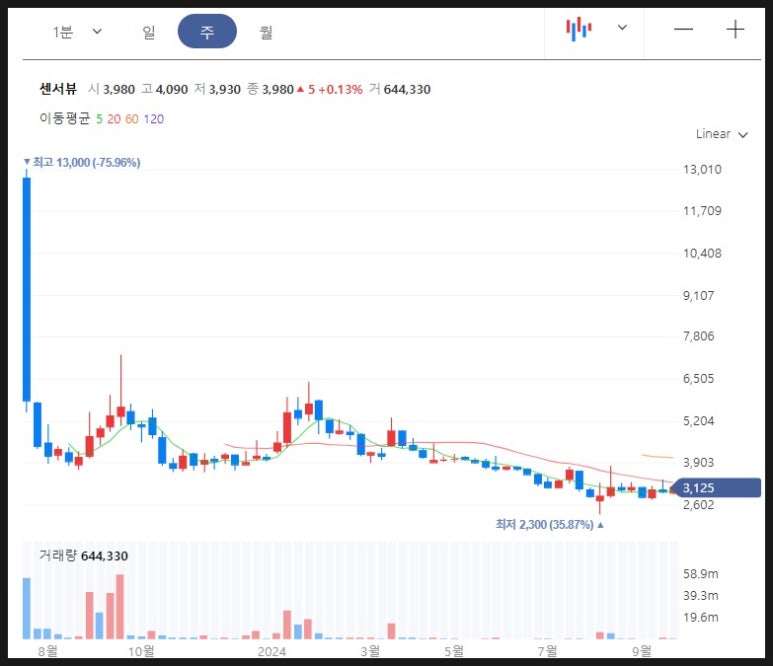Click the 13,010 price axis label
The height and width of the screenshot is (666, 773).
[702, 170]
